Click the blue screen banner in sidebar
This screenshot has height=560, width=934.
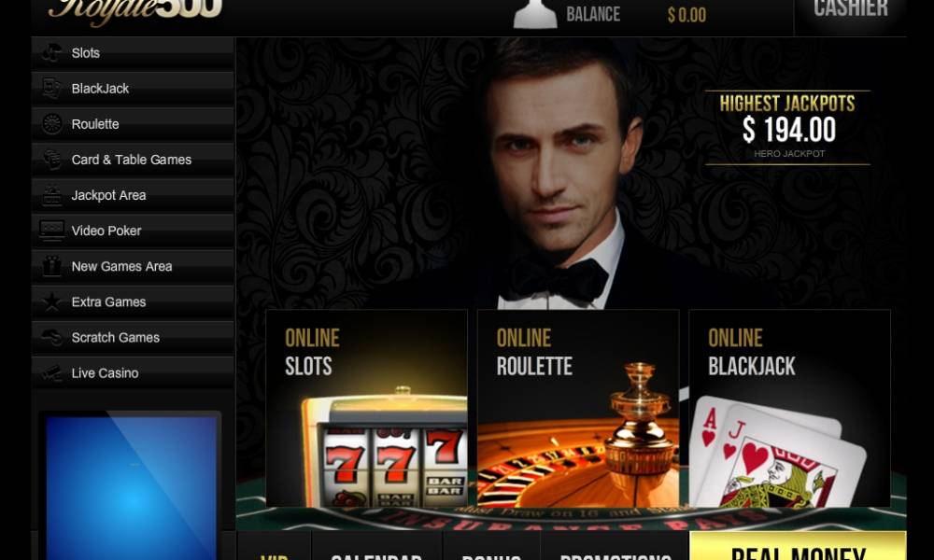(131, 487)
